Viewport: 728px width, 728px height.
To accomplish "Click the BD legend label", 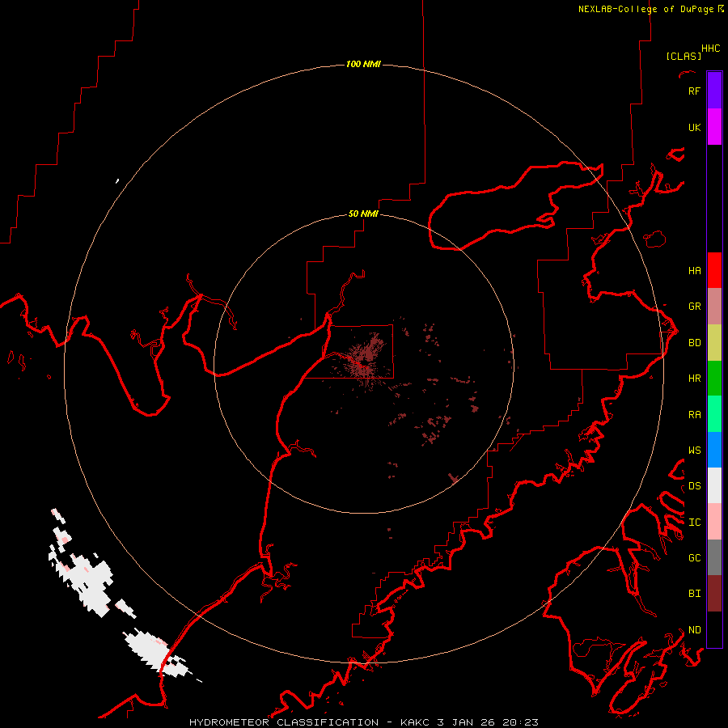I will [x=694, y=343].
